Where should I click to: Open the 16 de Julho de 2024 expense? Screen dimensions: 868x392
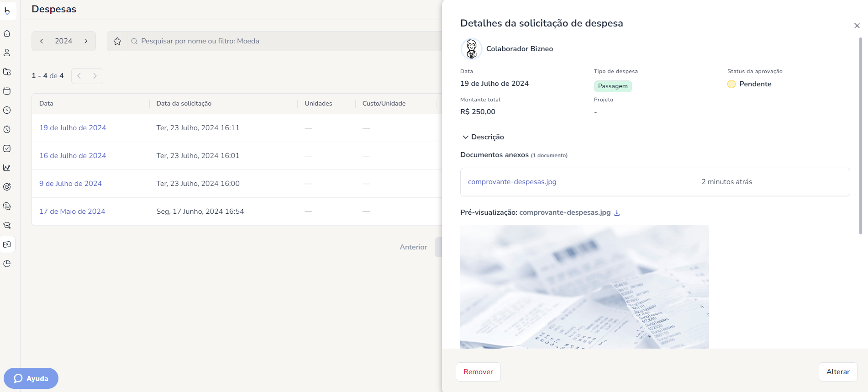tap(73, 156)
